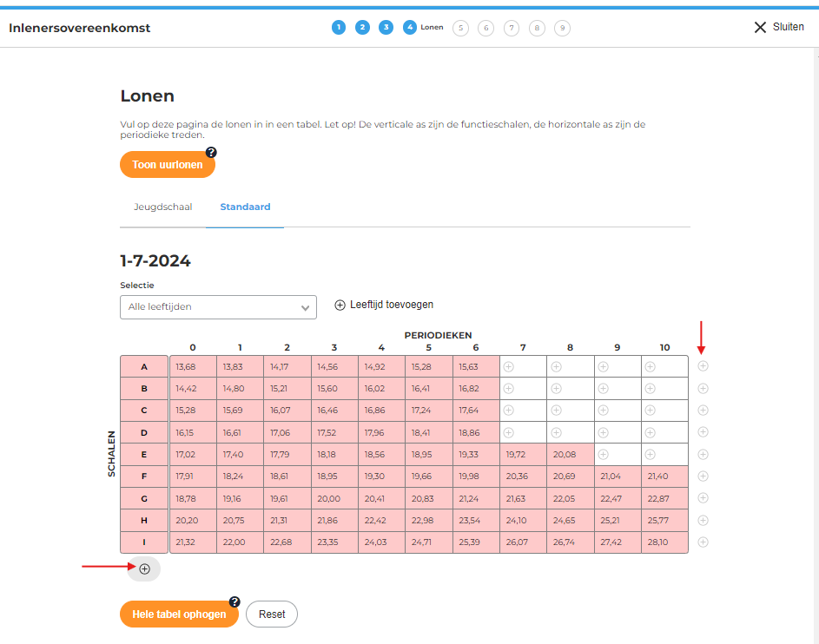Click the plus icon in row C, period 10

tap(651, 411)
